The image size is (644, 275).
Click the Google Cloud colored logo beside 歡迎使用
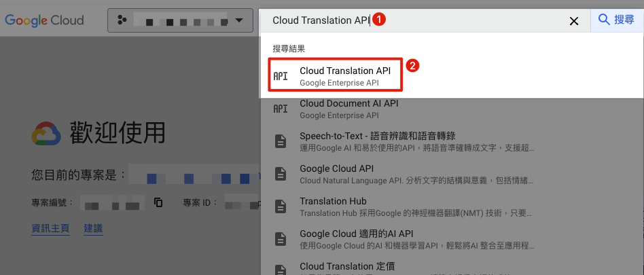tap(46, 133)
